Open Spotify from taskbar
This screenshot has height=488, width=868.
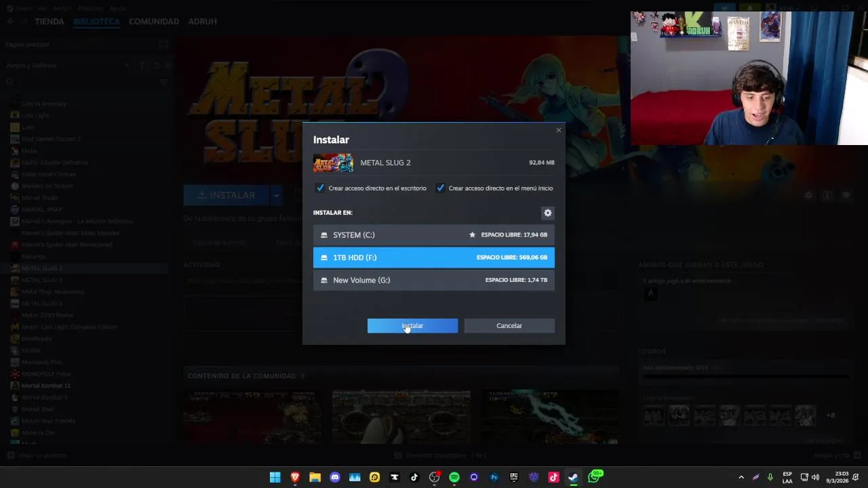[x=454, y=477]
